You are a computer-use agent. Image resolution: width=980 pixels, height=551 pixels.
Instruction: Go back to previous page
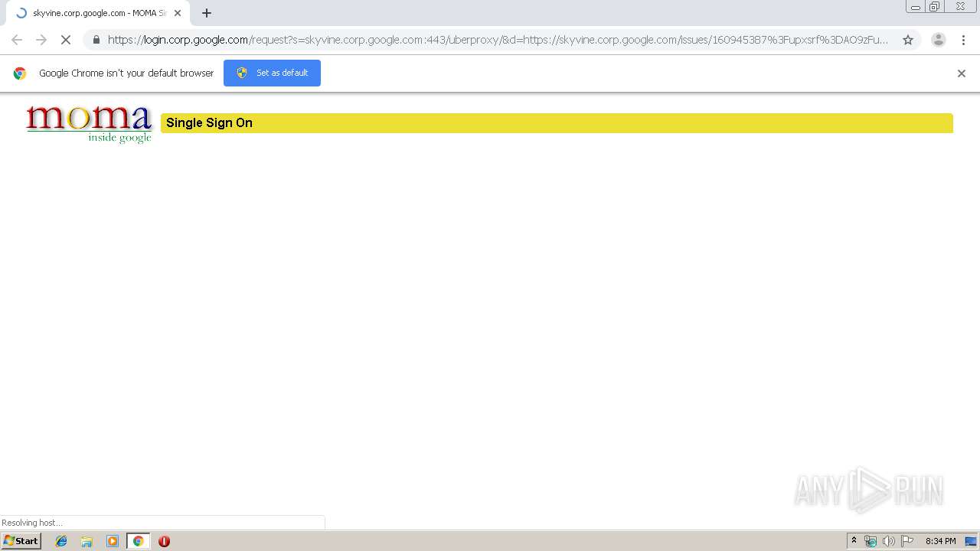(x=17, y=40)
